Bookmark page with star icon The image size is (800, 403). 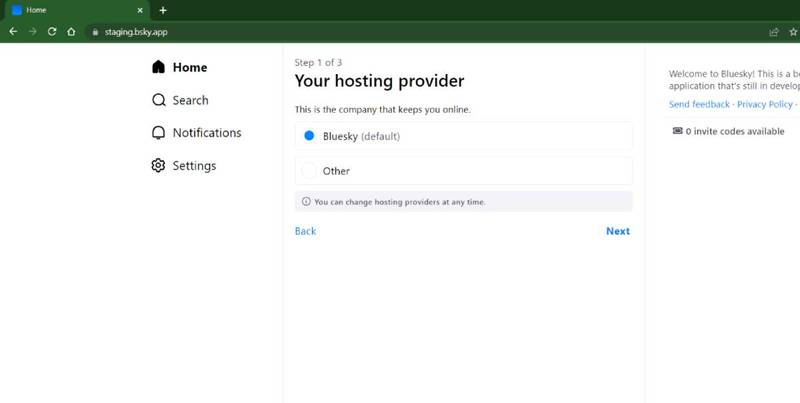coord(793,32)
